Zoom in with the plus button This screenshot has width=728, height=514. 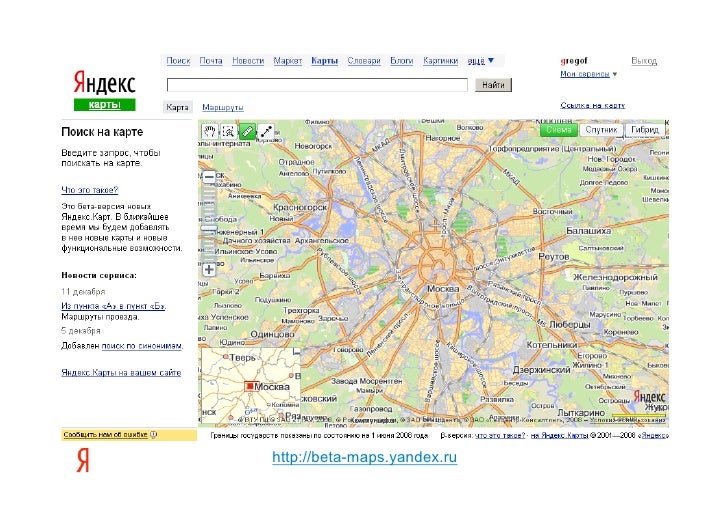209,269
